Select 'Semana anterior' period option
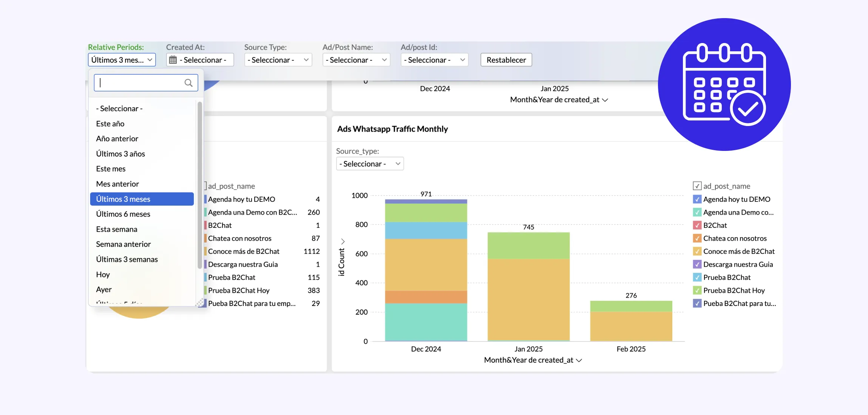This screenshot has width=868, height=415. tap(142, 244)
